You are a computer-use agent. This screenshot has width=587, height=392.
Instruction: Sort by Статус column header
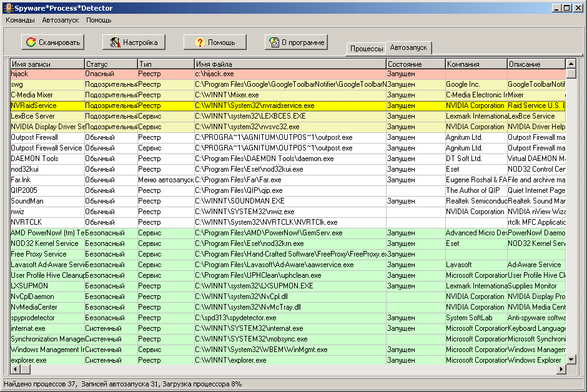(x=111, y=64)
